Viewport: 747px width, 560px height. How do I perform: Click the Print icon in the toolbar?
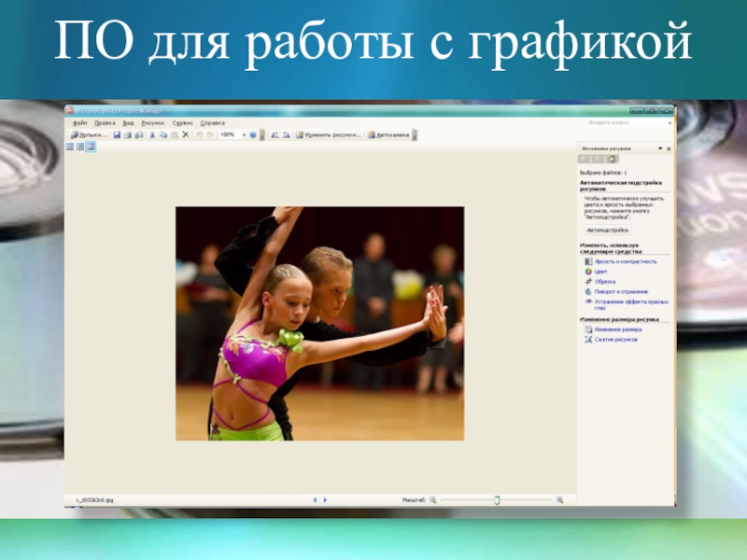128,134
